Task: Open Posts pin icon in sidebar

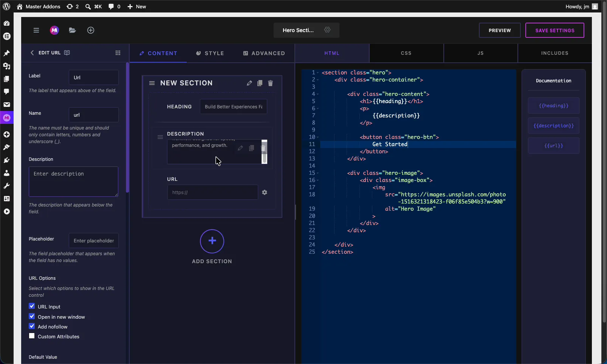Action: click(x=6, y=53)
